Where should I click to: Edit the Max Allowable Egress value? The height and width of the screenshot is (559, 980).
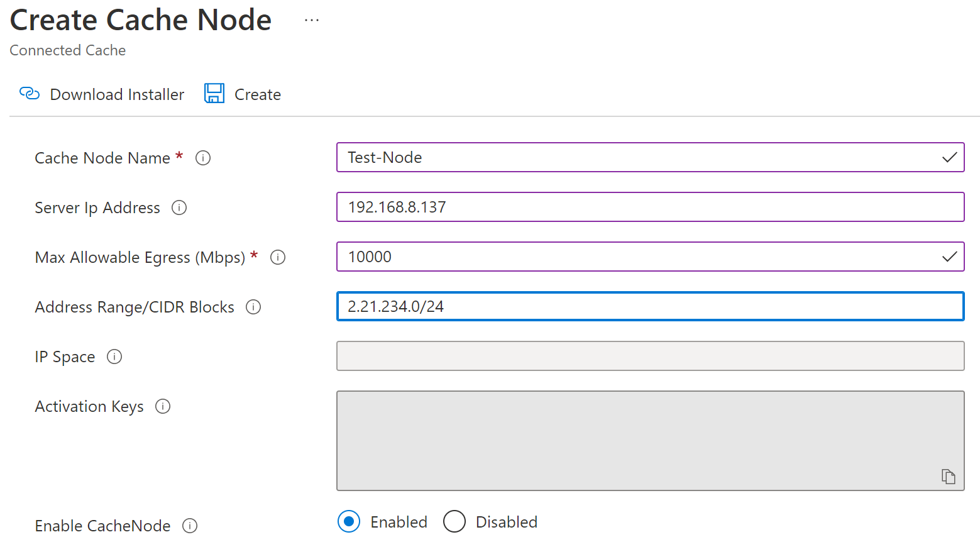(x=641, y=257)
